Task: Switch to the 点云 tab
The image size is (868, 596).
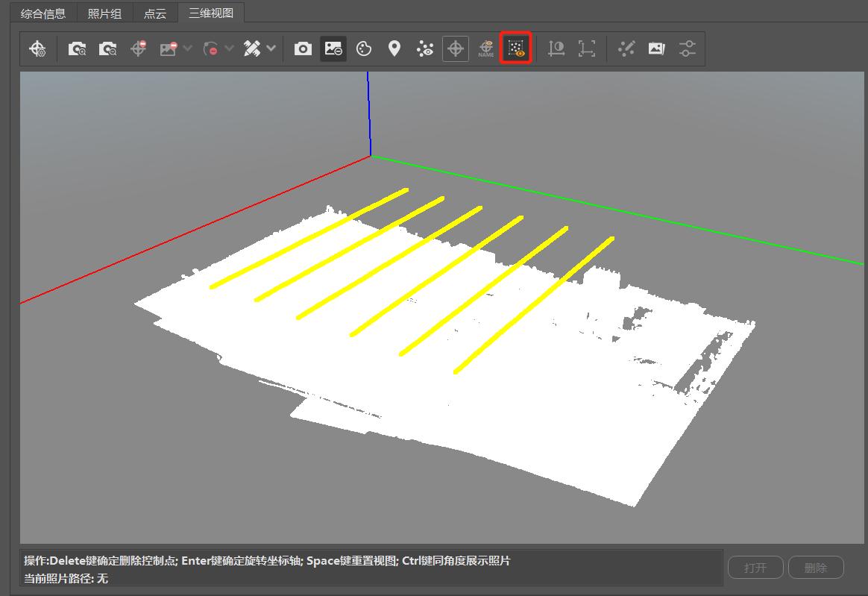Action: click(155, 13)
